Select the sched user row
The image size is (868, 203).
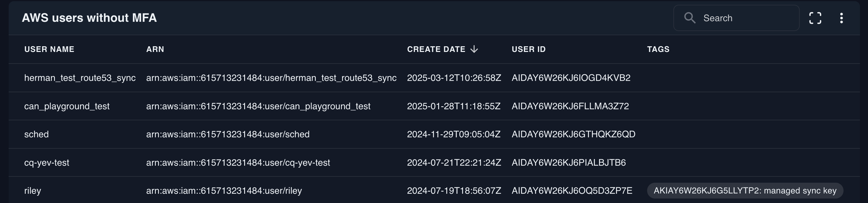click(37, 134)
